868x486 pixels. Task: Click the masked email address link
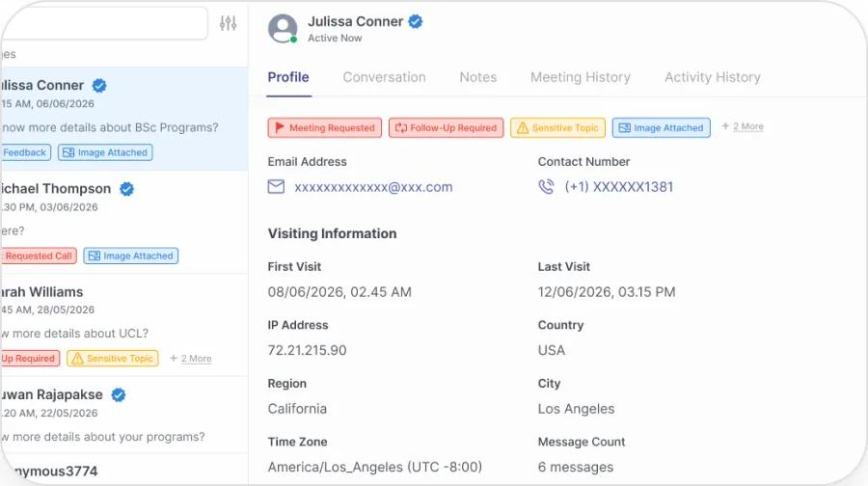[373, 187]
